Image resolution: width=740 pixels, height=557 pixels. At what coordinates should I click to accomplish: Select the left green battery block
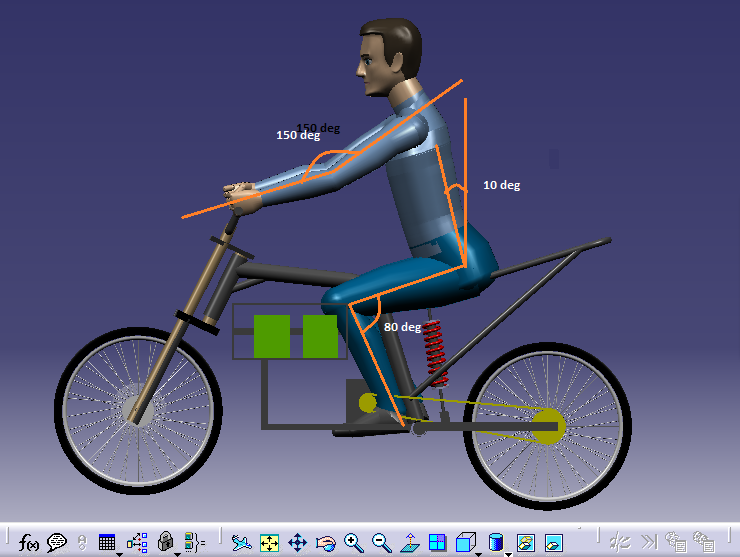[272, 337]
